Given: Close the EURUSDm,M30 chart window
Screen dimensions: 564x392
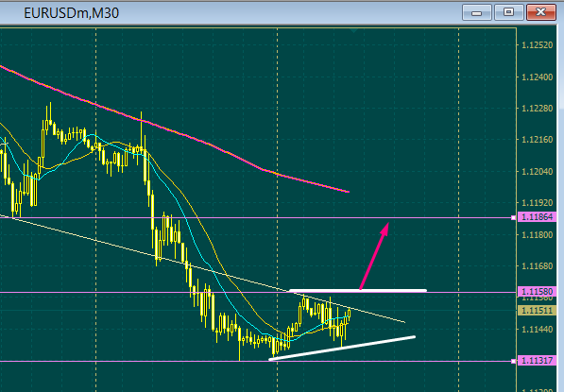Looking at the screenshot, I should click(541, 12).
